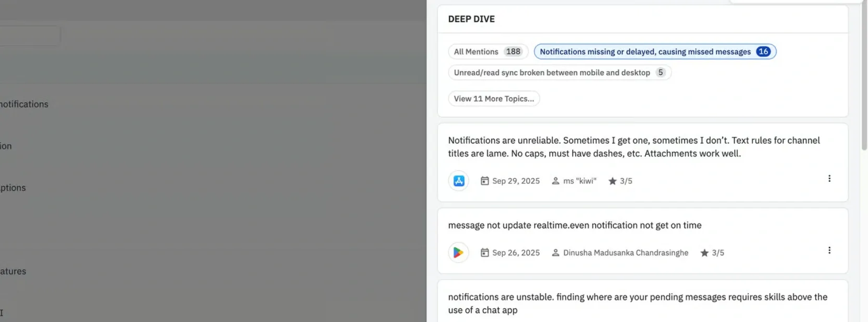Click the 188 count on All Mentions
Image resolution: width=868 pixels, height=322 pixels.
pos(513,52)
